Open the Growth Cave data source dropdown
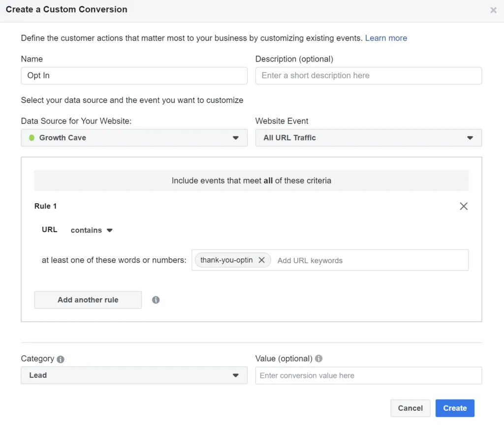This screenshot has width=504, height=431. coord(134,138)
